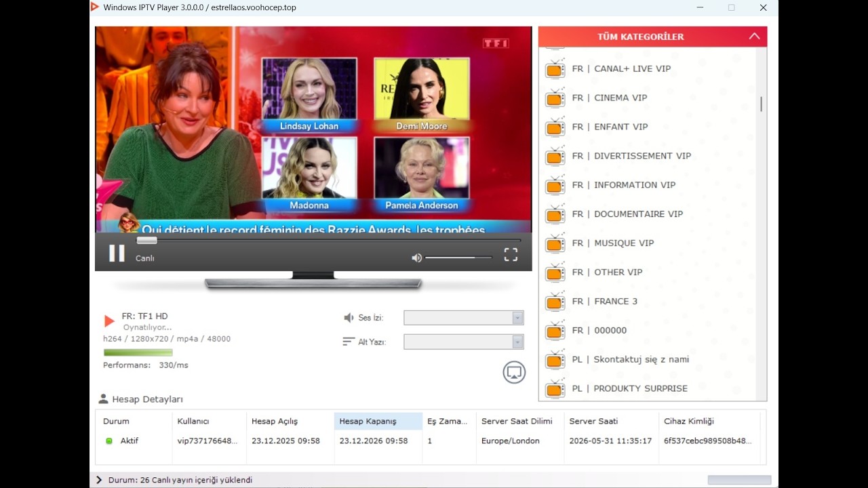
Task: Click the vip737176648 username cell
Action: (208, 441)
